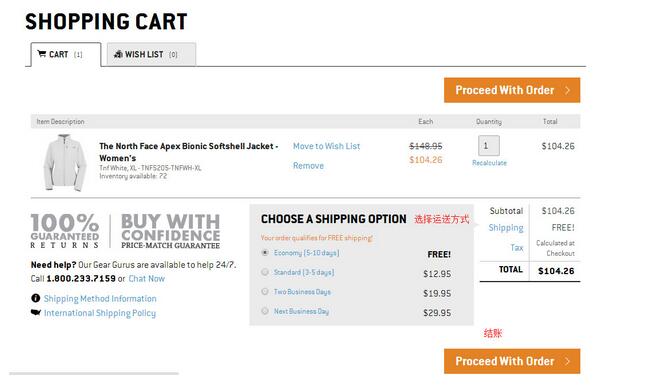Remove the jacket from cart
The width and height of the screenshot is (660, 388).
(x=309, y=165)
